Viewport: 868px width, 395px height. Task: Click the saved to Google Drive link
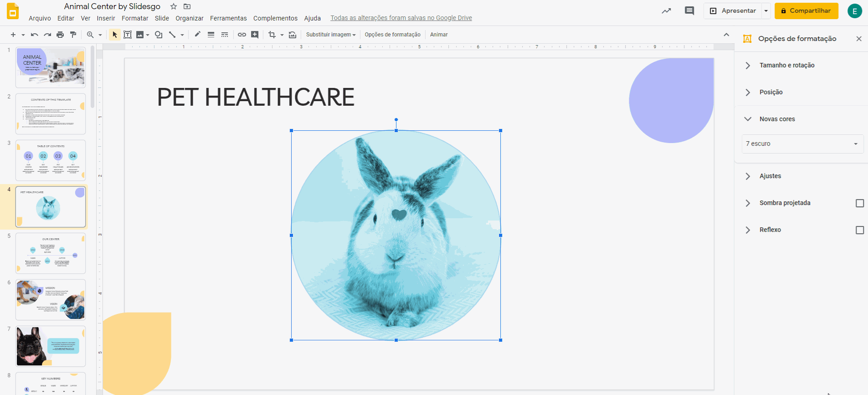click(401, 18)
